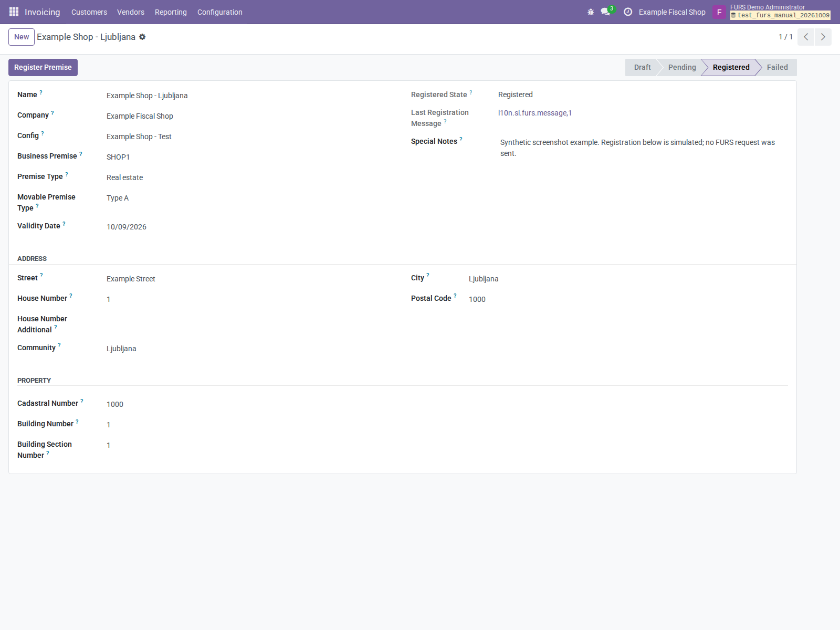Show help tooltip for Cadastral Number
840x630 pixels.
82,401
